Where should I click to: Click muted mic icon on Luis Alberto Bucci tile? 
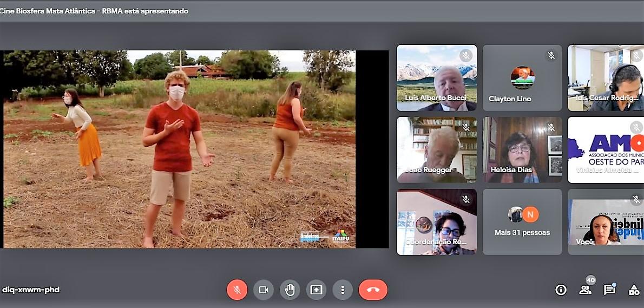[x=466, y=55]
